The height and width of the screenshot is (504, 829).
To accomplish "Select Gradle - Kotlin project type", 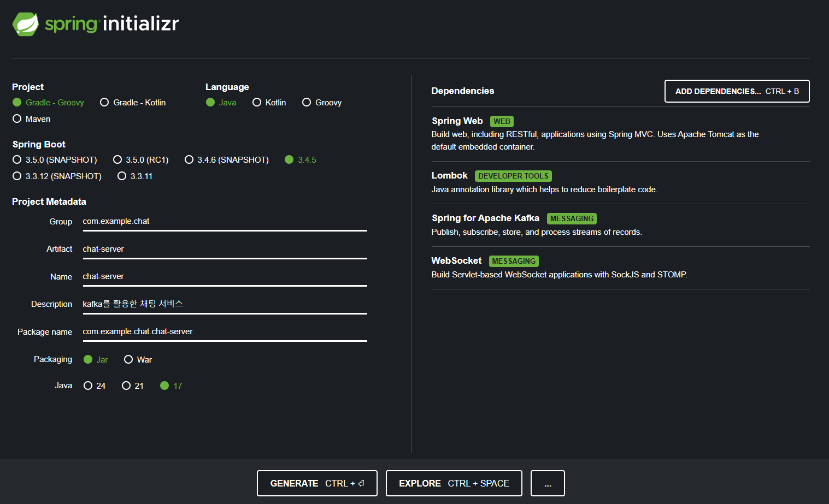I will click(133, 103).
